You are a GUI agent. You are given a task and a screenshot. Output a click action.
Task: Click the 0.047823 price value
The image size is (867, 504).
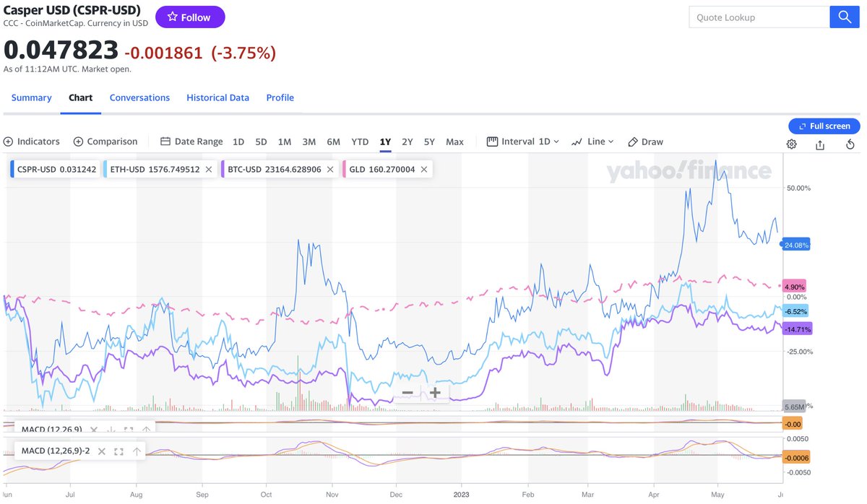tap(61, 50)
